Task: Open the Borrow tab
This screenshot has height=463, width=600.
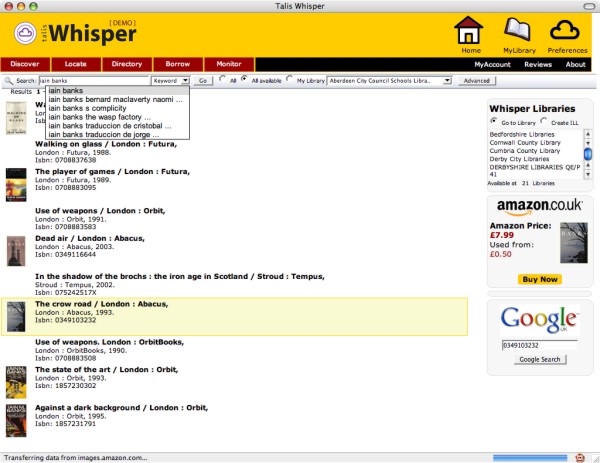Action: click(178, 64)
